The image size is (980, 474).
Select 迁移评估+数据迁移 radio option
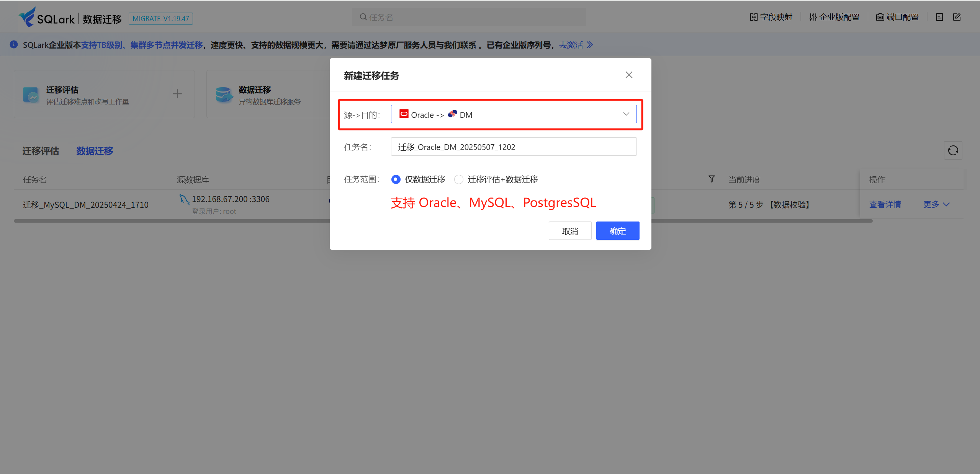tap(458, 179)
